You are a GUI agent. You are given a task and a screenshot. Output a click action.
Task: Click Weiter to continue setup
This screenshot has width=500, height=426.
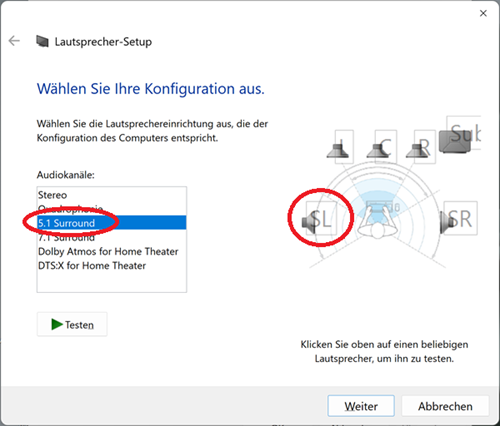coord(361,406)
